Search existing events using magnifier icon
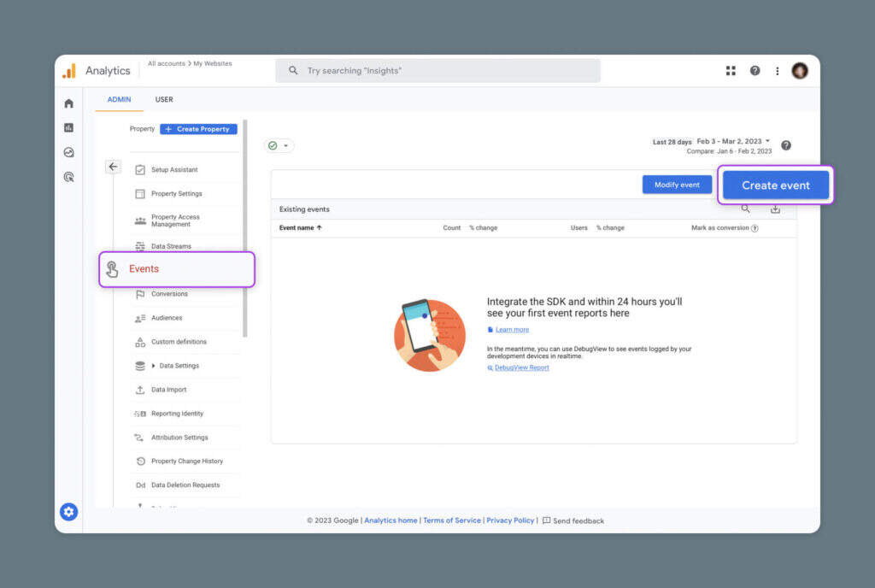The width and height of the screenshot is (875, 588). [746, 209]
